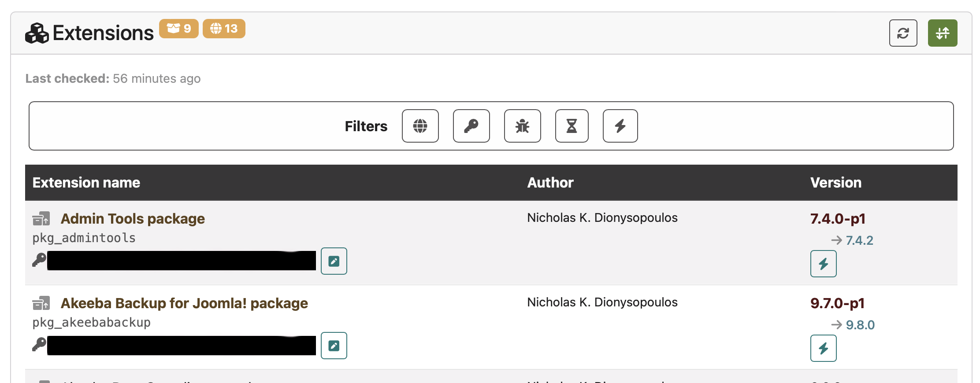This screenshot has width=980, height=383.
Task: Click author name in Akeeba Backup row
Action: (x=602, y=302)
